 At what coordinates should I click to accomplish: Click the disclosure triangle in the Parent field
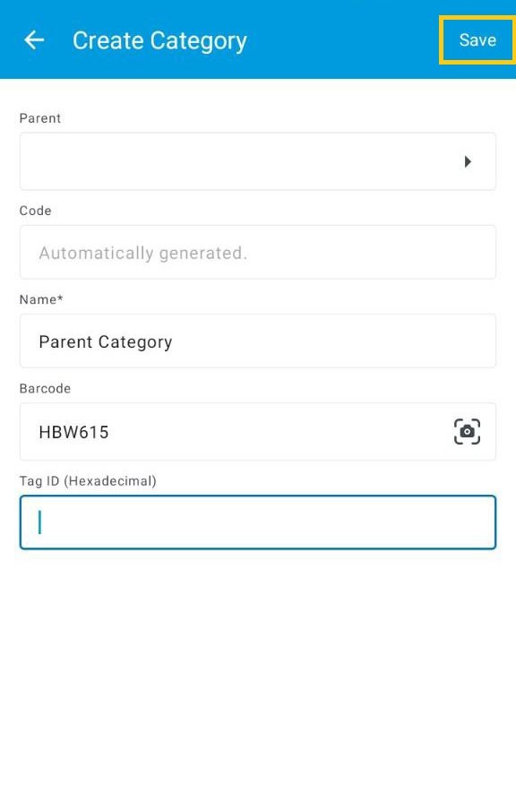[469, 161]
